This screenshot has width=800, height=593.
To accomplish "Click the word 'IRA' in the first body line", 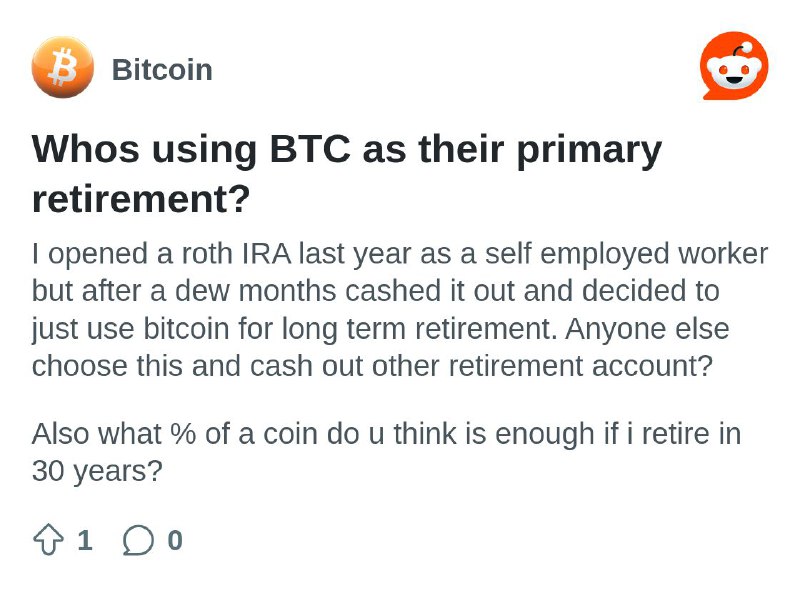I will 266,254.
